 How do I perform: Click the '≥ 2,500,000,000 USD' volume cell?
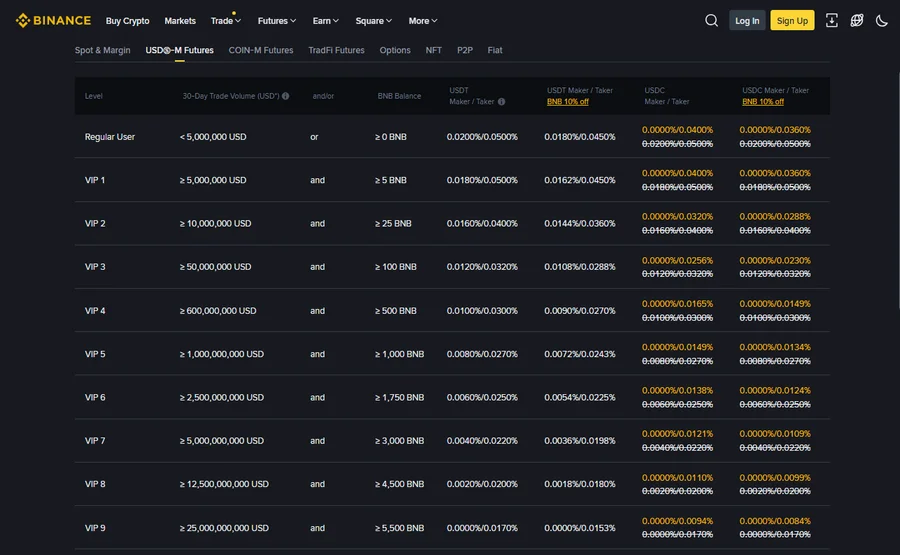[x=222, y=397]
